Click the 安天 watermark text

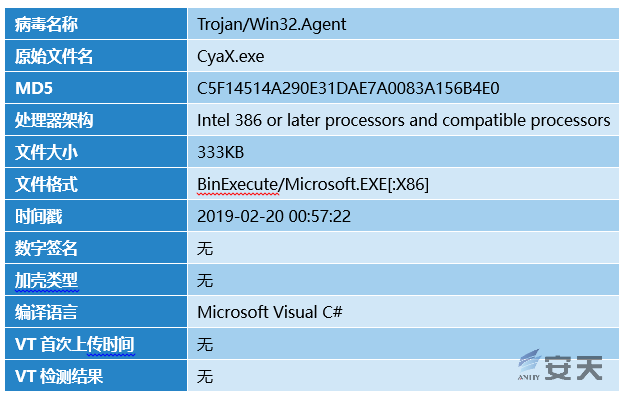tap(573, 368)
